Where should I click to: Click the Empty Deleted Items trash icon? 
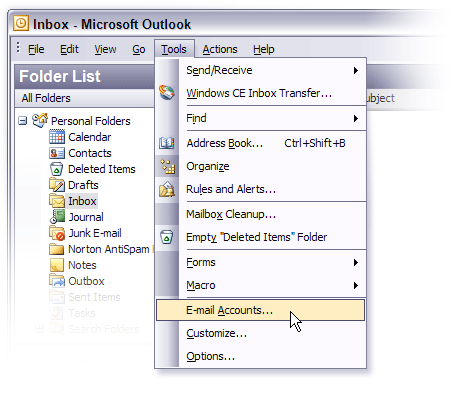(x=167, y=237)
